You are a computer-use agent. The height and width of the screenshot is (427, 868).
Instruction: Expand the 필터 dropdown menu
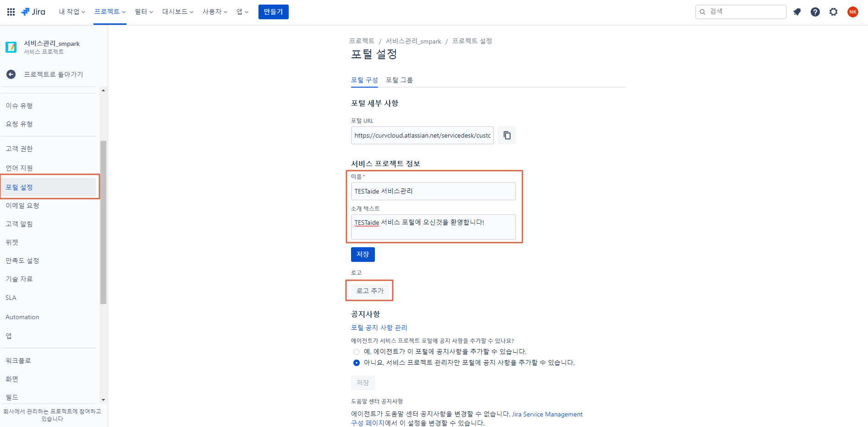(x=143, y=12)
